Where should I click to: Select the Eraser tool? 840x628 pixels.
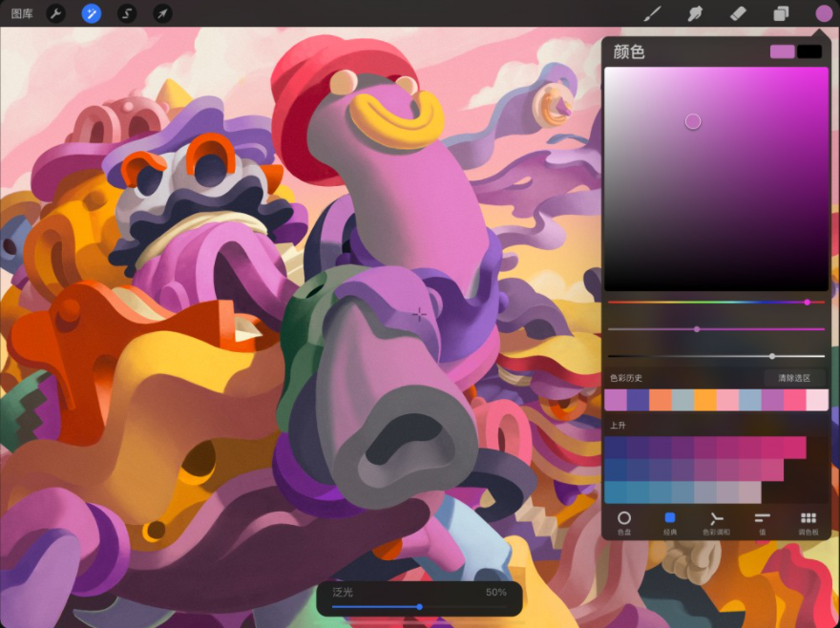point(735,13)
